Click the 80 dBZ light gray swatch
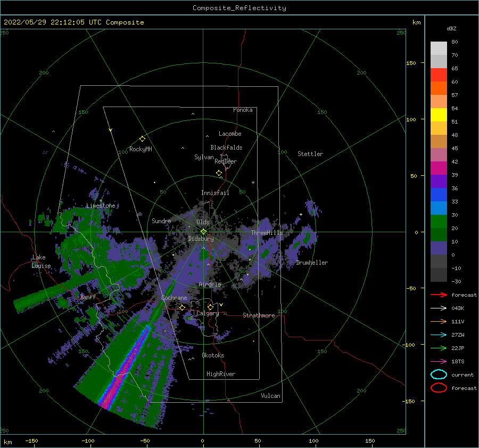479x448 pixels. (x=439, y=48)
